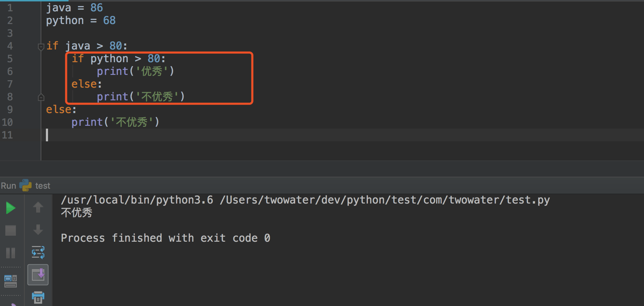
Task: Click the value 86 on line 1
Action: pyautogui.click(x=96, y=8)
